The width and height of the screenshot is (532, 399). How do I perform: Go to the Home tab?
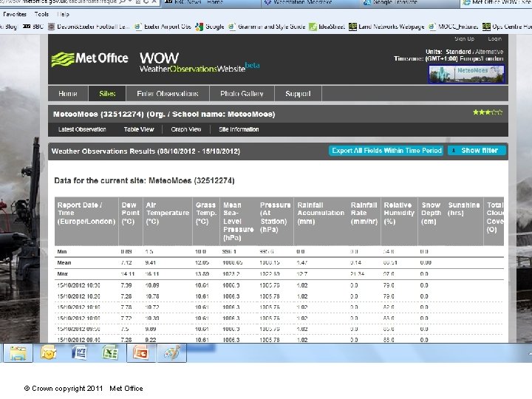[68, 94]
